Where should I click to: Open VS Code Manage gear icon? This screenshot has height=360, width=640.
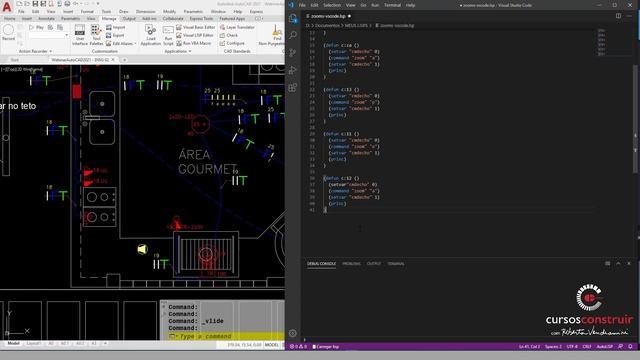[x=293, y=333]
